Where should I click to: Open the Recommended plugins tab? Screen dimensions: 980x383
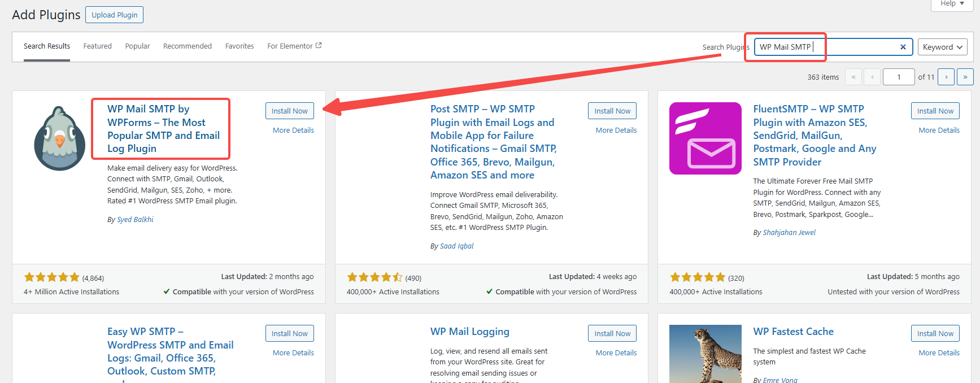coord(187,46)
